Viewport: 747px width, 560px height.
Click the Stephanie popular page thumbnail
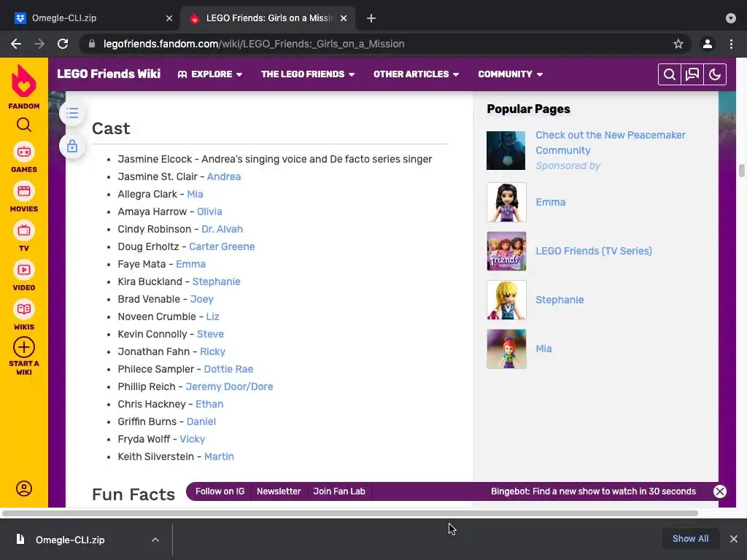coord(506,300)
